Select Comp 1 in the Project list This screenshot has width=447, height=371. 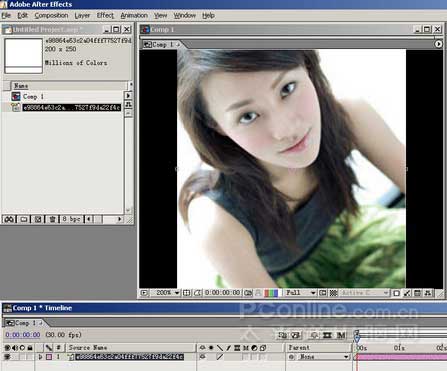tap(33, 97)
